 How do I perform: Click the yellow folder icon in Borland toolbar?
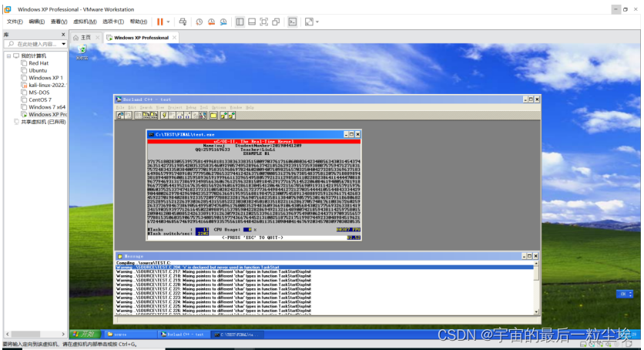coord(213,116)
